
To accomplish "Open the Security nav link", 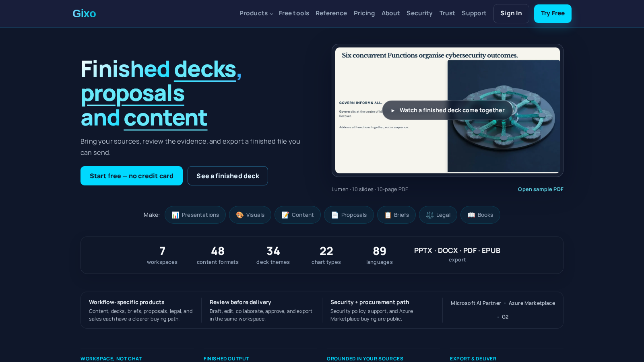I will click(419, 13).
